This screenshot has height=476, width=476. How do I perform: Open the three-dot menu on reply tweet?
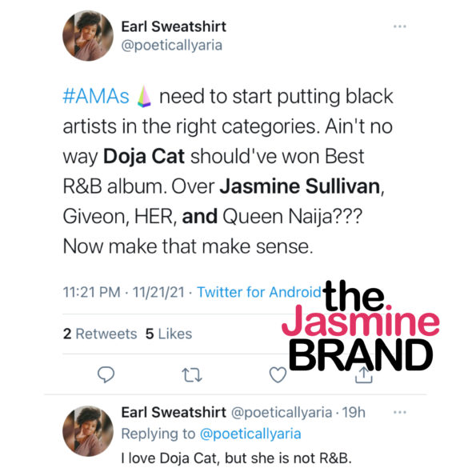tap(399, 412)
